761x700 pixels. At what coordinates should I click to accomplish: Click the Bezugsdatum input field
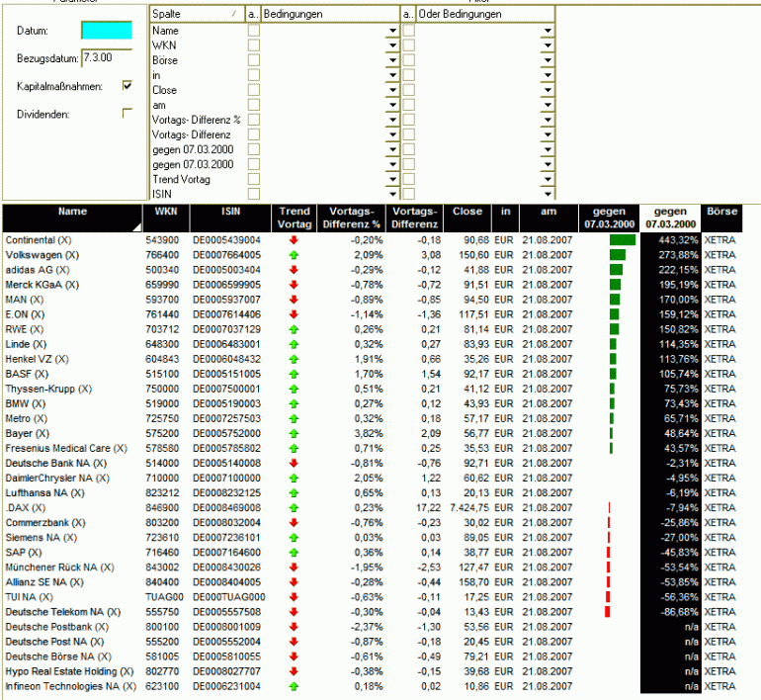pyautogui.click(x=107, y=57)
